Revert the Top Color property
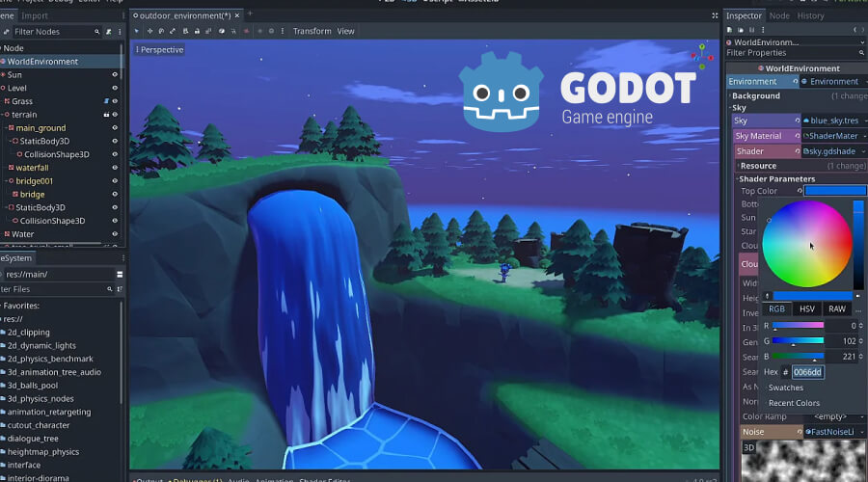This screenshot has height=482, width=868. [800, 190]
